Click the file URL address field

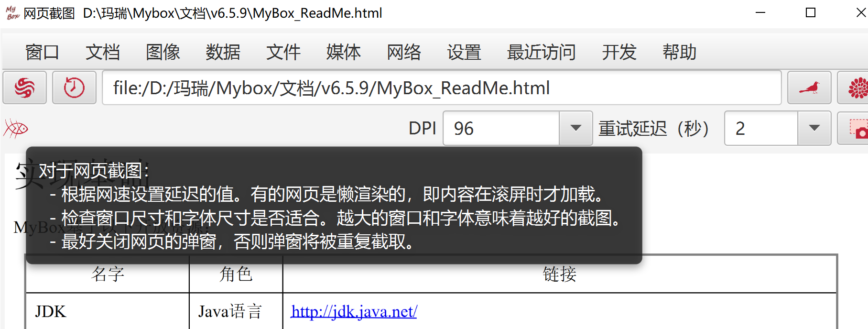point(442,88)
